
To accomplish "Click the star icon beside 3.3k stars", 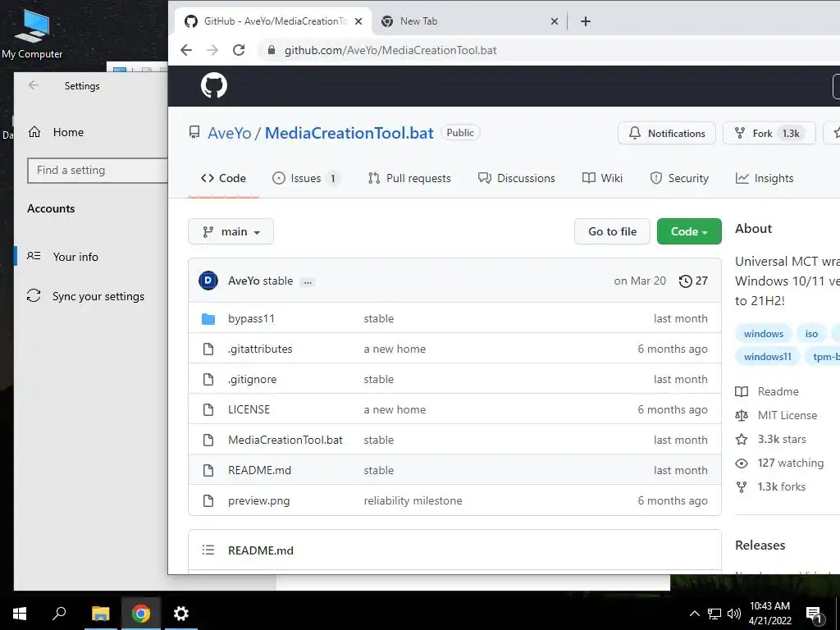I will [742, 440].
